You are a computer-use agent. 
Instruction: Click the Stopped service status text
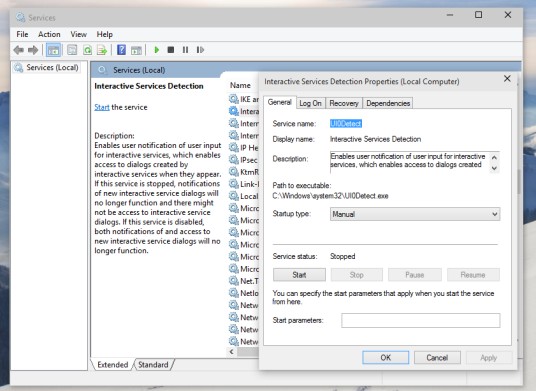pos(343,256)
